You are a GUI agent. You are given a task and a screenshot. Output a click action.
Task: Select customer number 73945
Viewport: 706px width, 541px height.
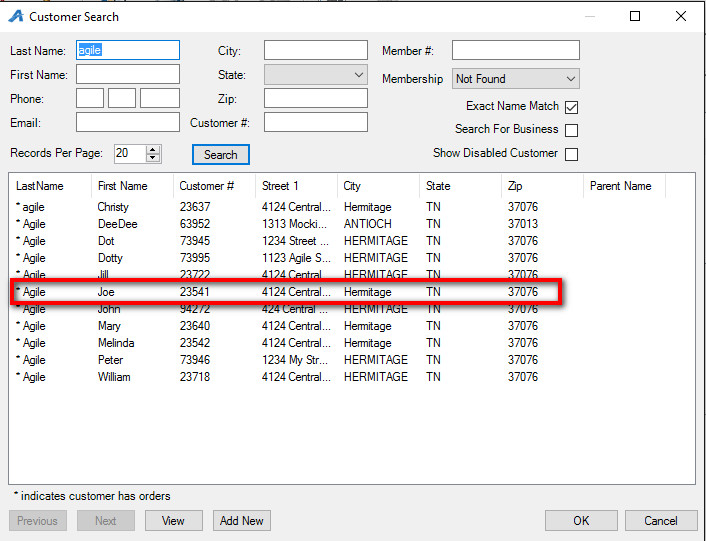click(x=195, y=241)
